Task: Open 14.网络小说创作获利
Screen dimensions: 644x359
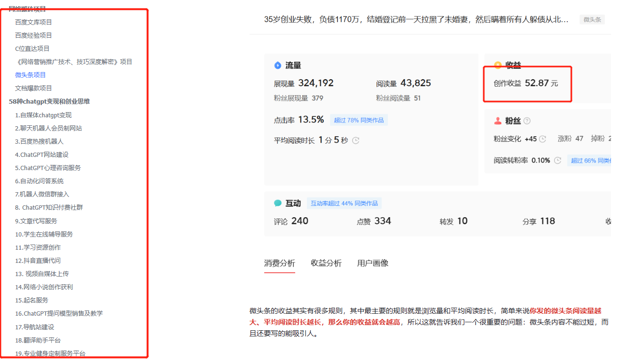Action: pyautogui.click(x=44, y=287)
